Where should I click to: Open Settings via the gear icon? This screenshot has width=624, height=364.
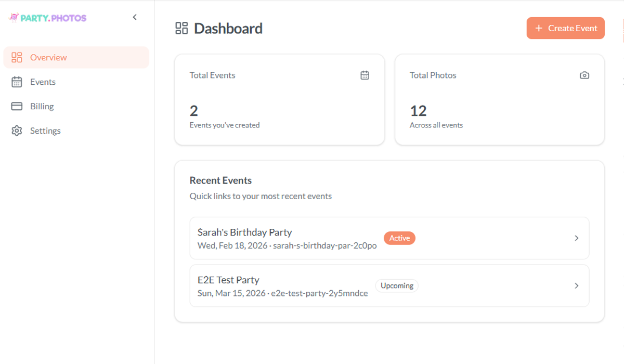pos(16,131)
